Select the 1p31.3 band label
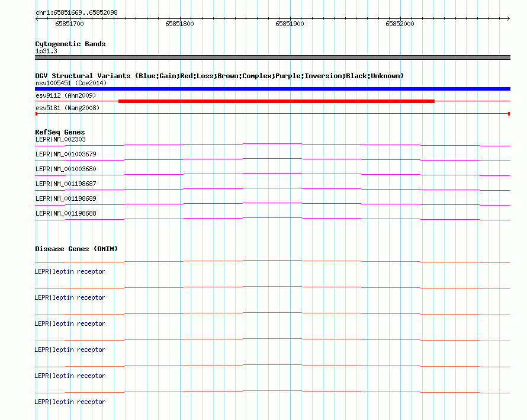The height and width of the screenshot is (420, 527). [46, 51]
